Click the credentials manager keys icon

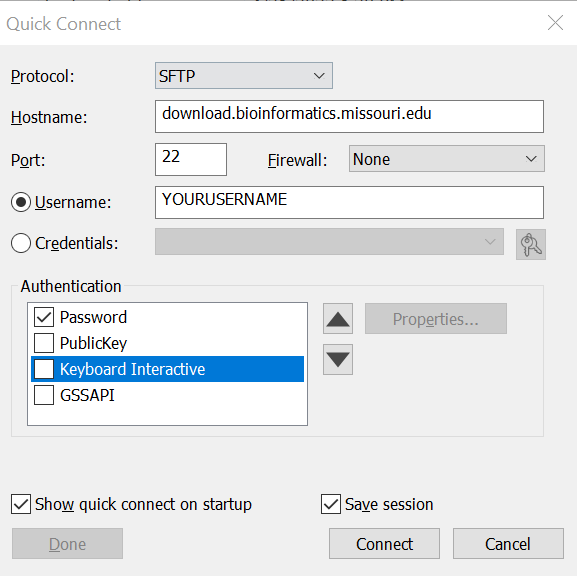click(x=531, y=244)
